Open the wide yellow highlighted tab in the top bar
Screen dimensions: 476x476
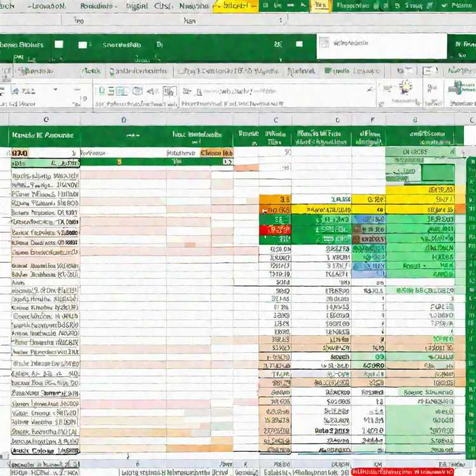coord(236,6)
